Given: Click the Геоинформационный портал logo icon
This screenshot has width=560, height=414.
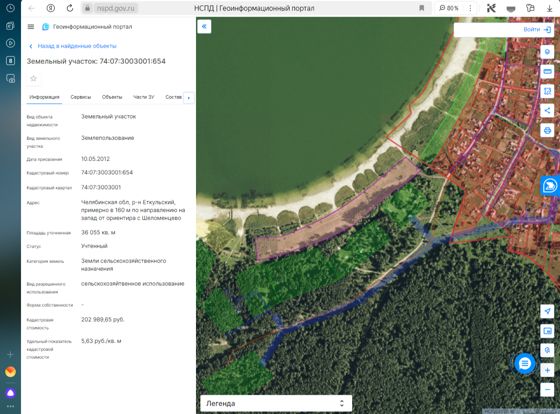Looking at the screenshot, I should (x=45, y=27).
